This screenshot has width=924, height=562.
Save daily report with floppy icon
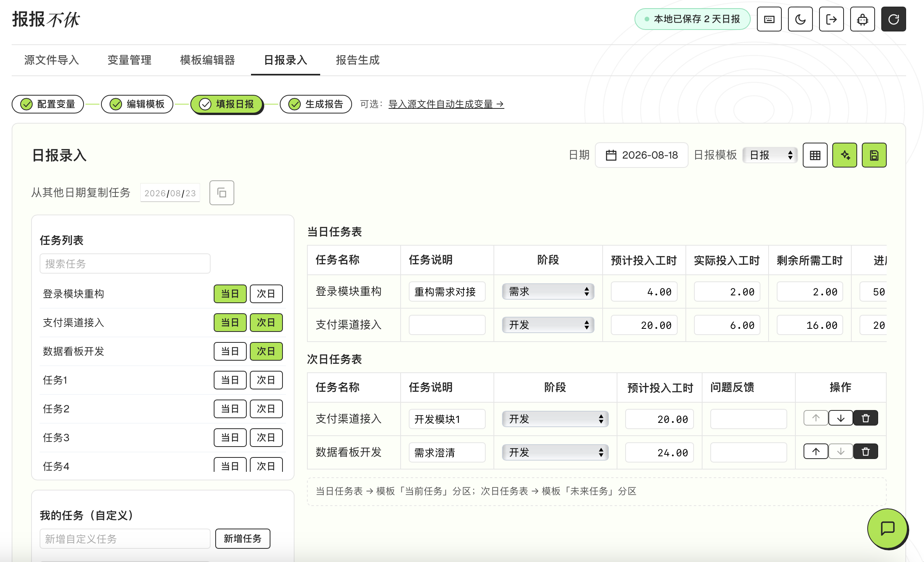874,155
